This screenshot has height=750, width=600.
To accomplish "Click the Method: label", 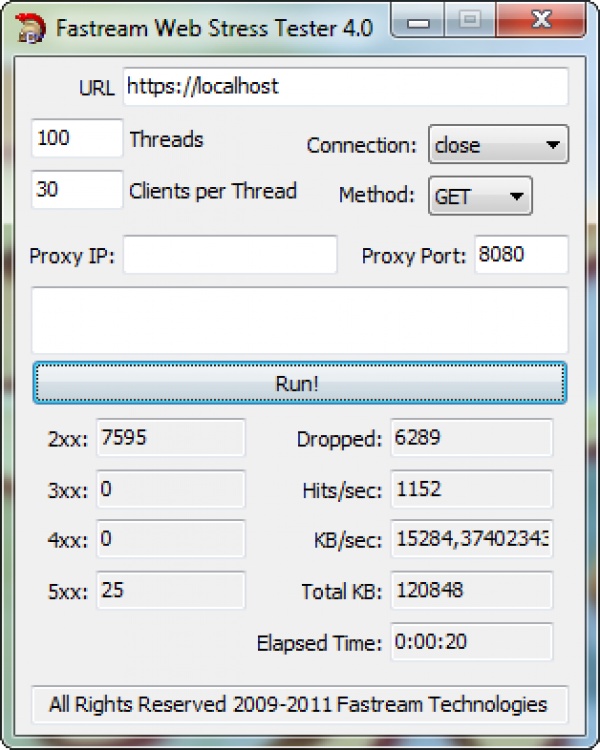I will pyautogui.click(x=377, y=195).
